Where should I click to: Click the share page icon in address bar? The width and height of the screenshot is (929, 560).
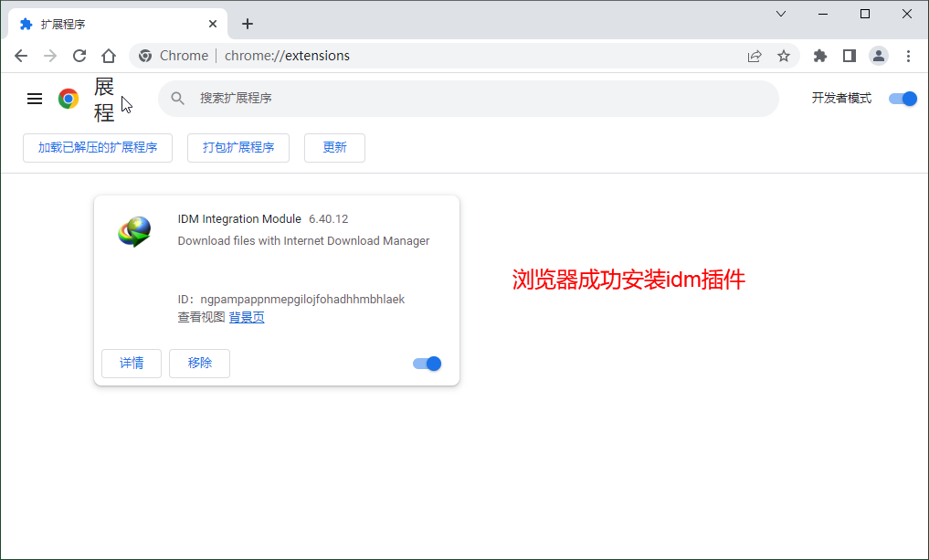coord(755,56)
